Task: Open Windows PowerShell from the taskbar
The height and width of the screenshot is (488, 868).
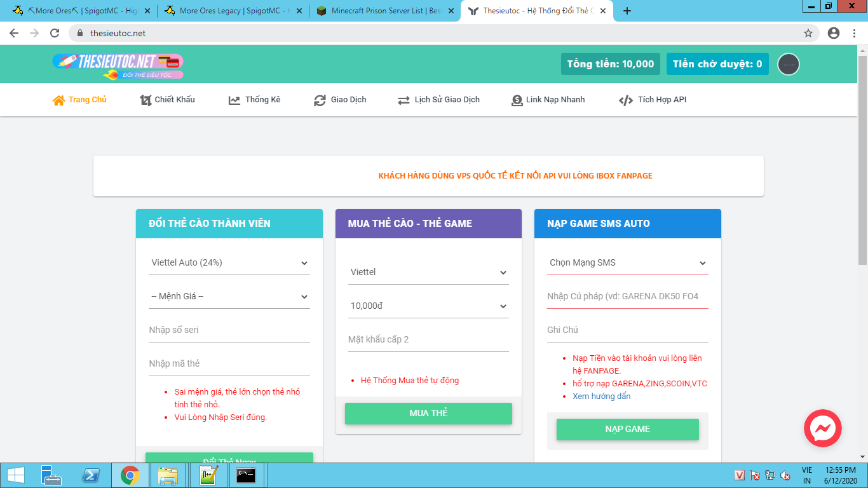Action: coord(91,475)
